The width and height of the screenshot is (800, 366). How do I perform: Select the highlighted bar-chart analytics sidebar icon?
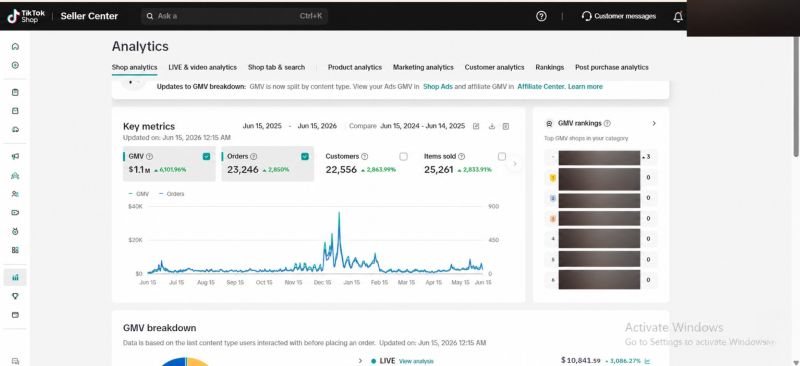click(x=15, y=277)
